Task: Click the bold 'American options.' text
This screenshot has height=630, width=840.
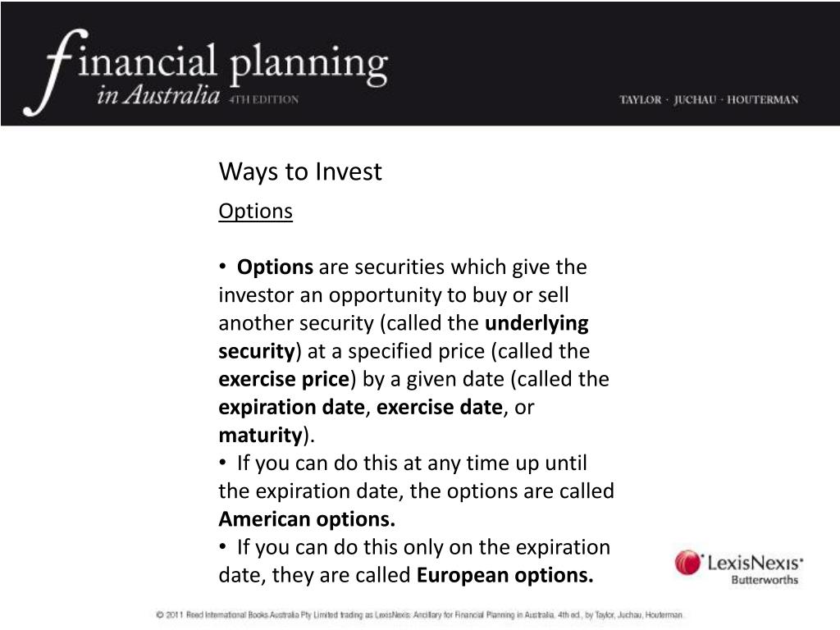Action: tap(307, 519)
